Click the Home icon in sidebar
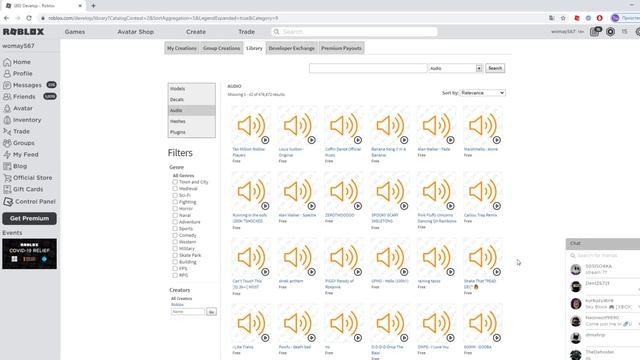640x360 pixels. [x=7, y=62]
